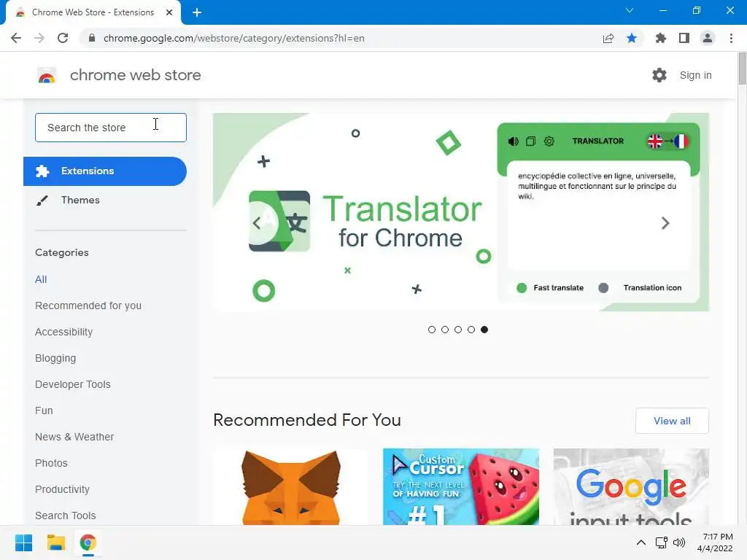This screenshot has width=747, height=560.
Task: Open the web store settings gear
Action: click(x=659, y=75)
